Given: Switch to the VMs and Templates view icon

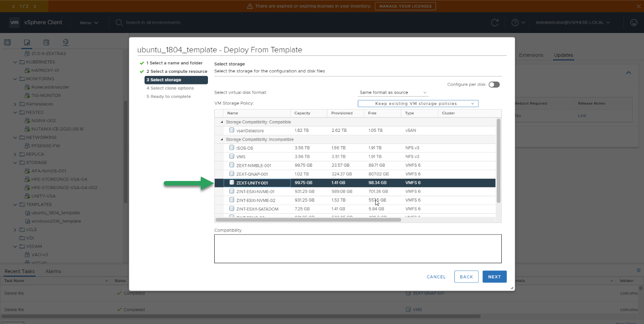Looking at the screenshot, I should click(x=27, y=42).
